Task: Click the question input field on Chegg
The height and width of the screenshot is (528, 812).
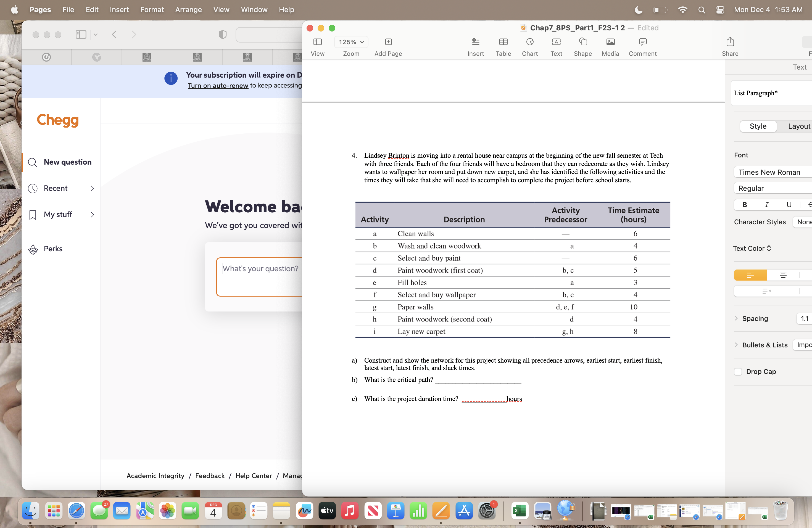Action: point(260,276)
